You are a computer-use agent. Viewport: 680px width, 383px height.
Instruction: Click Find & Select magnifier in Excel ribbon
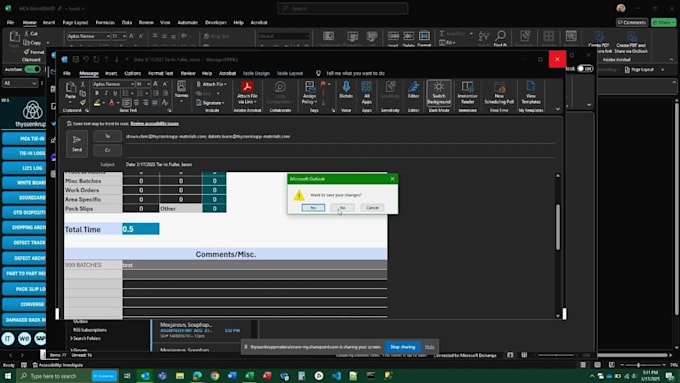500,38
